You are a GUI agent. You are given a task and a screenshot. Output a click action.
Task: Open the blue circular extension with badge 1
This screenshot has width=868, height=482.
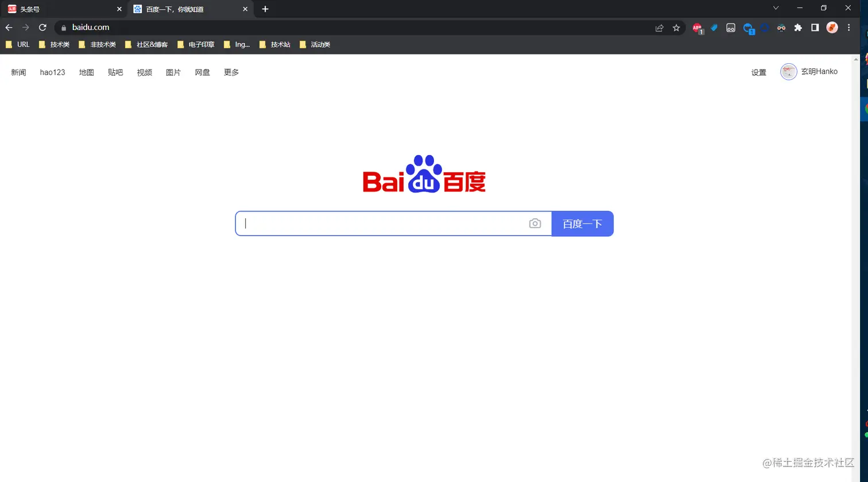click(748, 28)
